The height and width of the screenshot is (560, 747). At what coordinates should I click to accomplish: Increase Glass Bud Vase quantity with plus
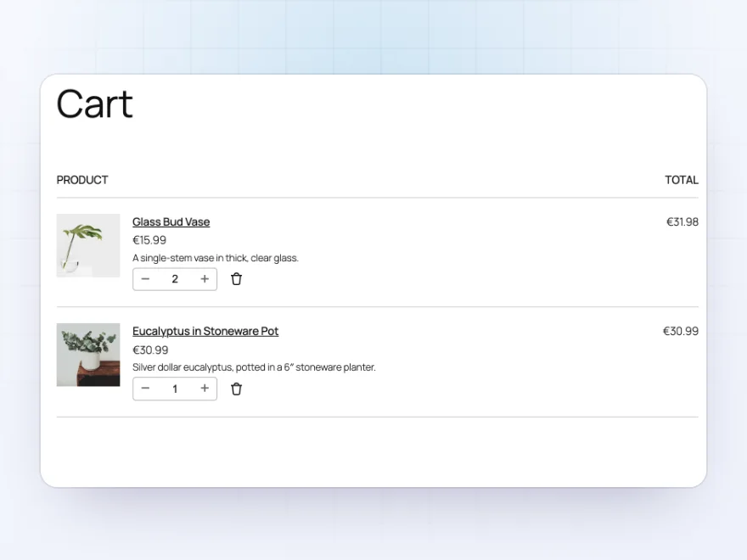(x=205, y=279)
